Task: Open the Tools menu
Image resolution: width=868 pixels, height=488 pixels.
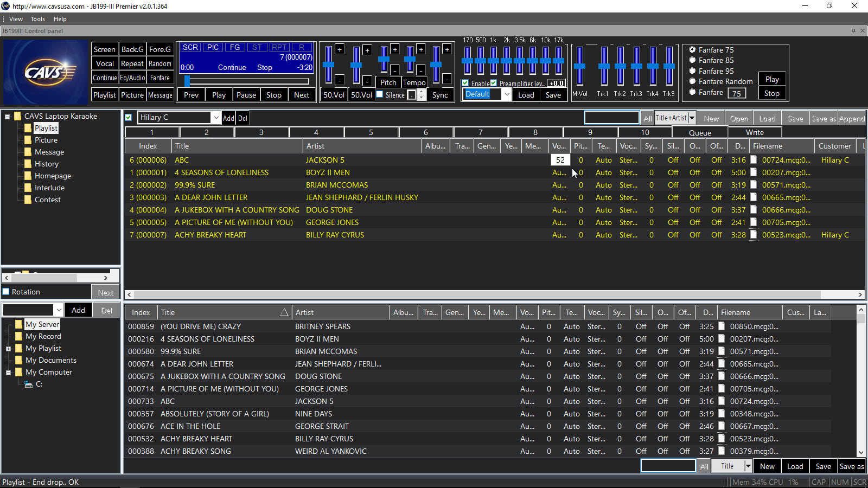Action: click(x=37, y=19)
